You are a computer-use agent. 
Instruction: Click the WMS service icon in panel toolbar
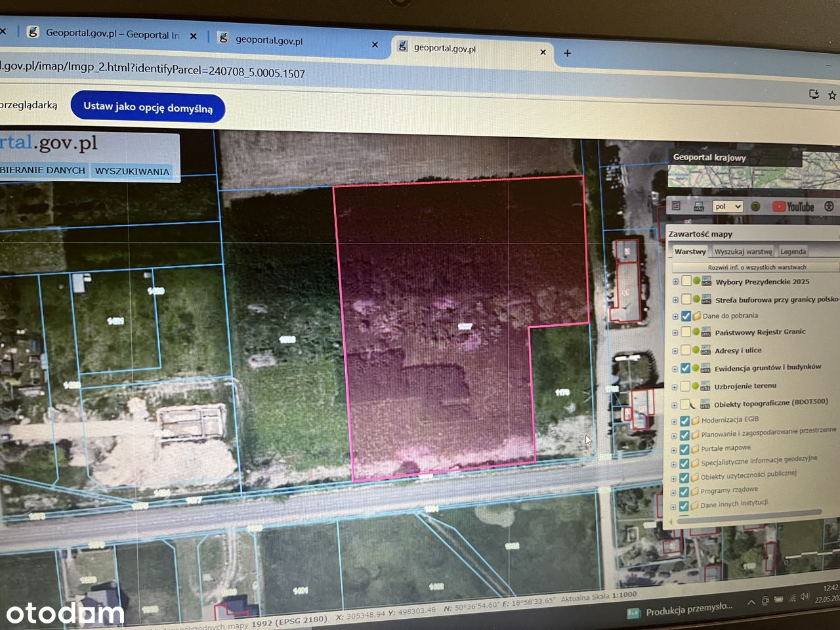pyautogui.click(x=698, y=206)
